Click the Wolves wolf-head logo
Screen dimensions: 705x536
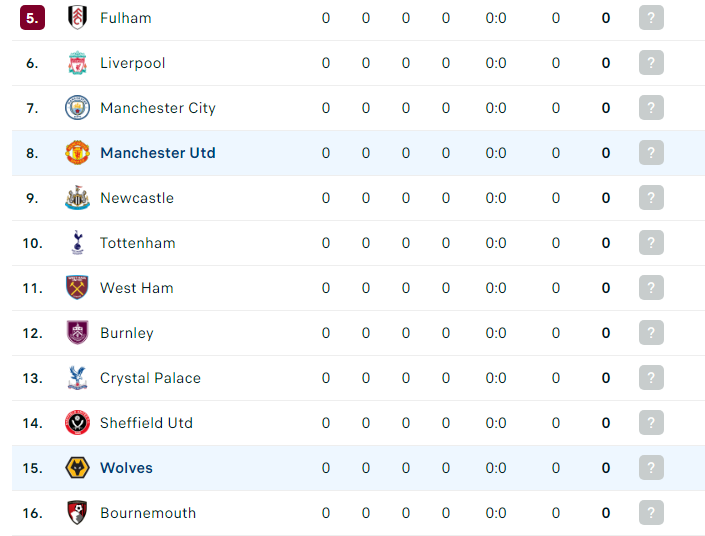(x=77, y=468)
